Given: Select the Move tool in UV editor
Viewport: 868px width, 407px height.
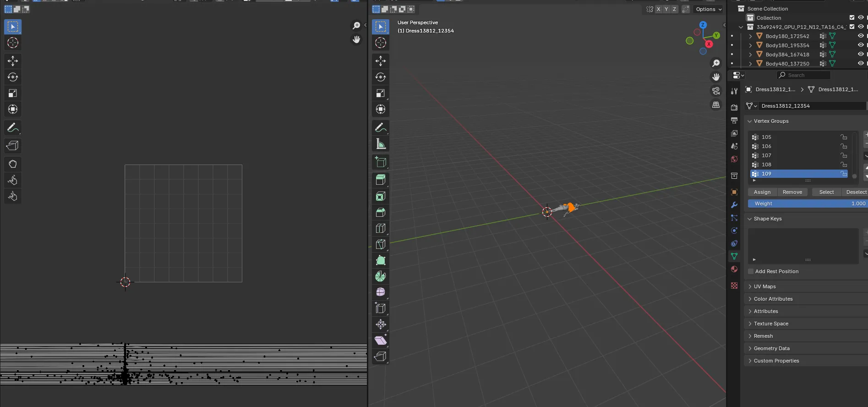Looking at the screenshot, I should [x=13, y=61].
